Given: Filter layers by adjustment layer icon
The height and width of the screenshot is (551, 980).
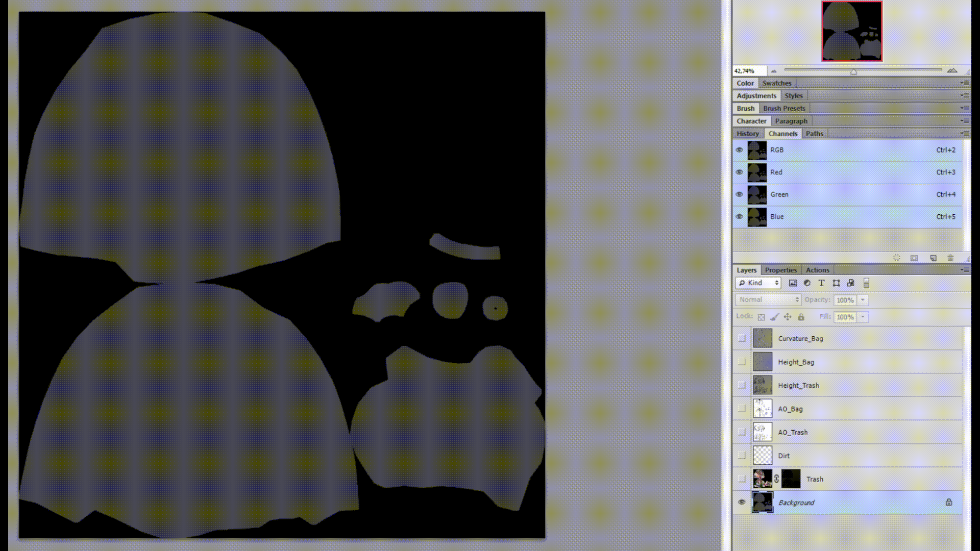Looking at the screenshot, I should (807, 283).
